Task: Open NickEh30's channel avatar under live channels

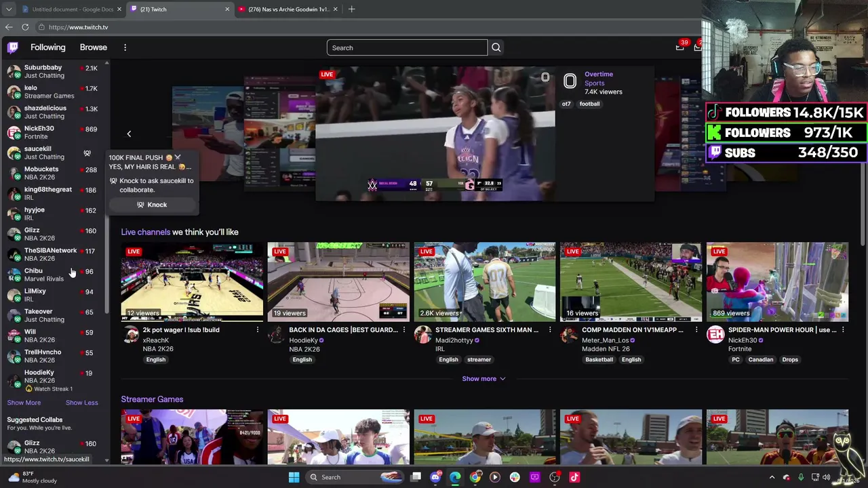Action: pos(716,335)
